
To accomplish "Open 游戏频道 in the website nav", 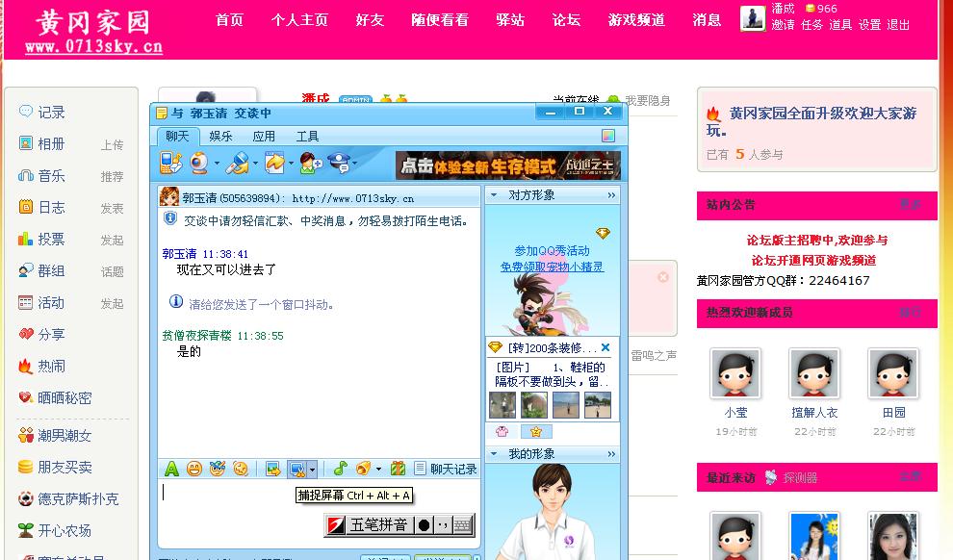I will 636,20.
